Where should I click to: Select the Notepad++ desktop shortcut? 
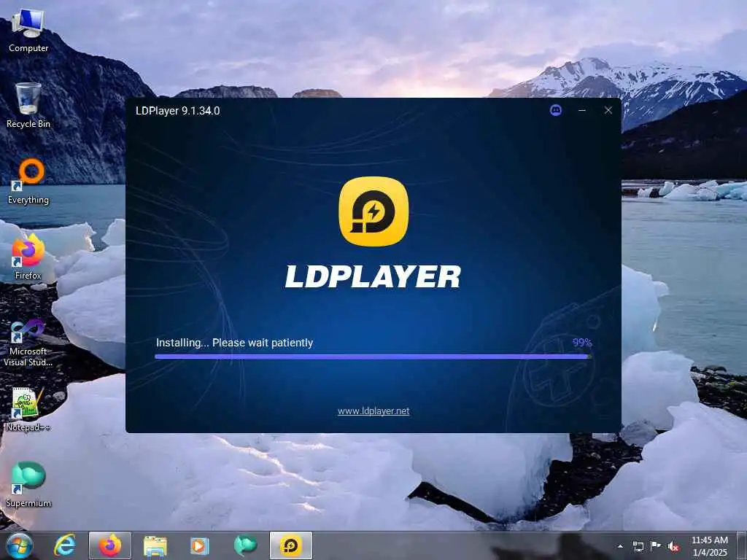pos(28,410)
